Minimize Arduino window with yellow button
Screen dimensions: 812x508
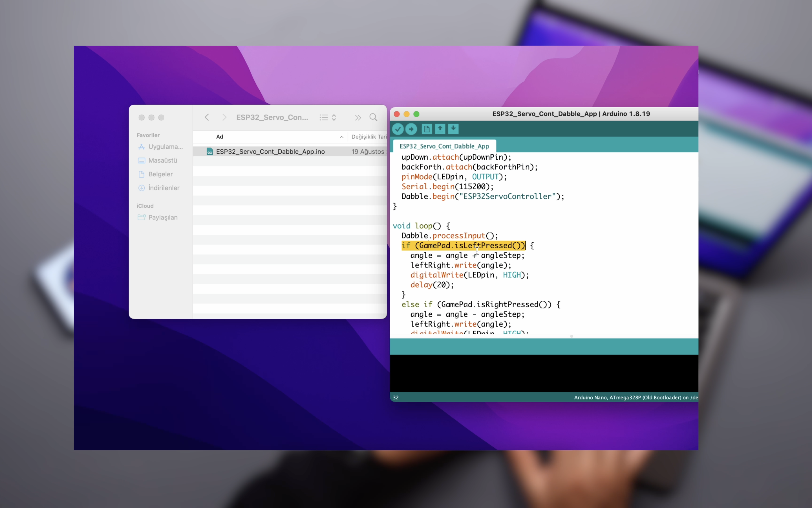pos(406,114)
